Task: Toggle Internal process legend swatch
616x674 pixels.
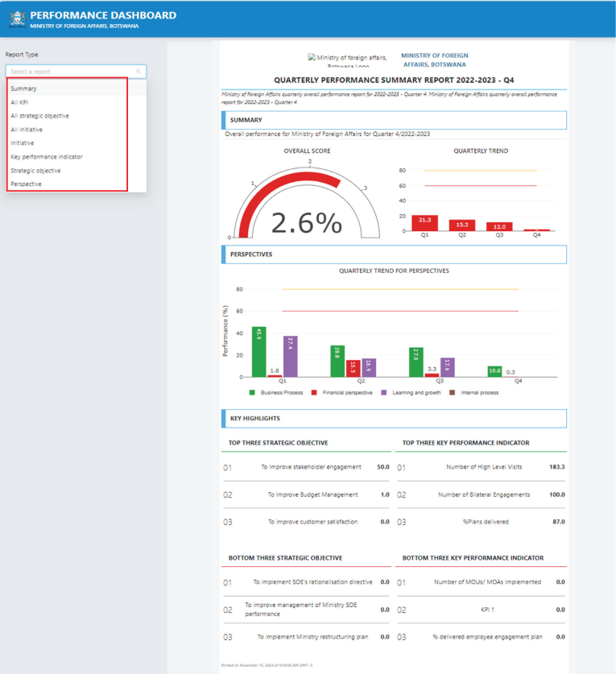Action: pyautogui.click(x=452, y=392)
